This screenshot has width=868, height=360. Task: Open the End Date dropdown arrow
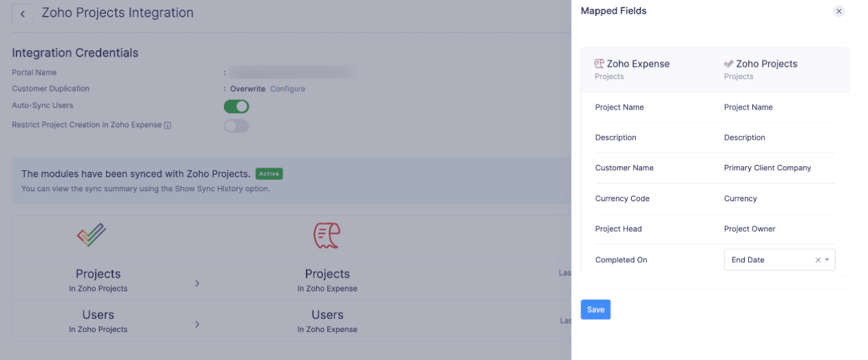coord(827,260)
